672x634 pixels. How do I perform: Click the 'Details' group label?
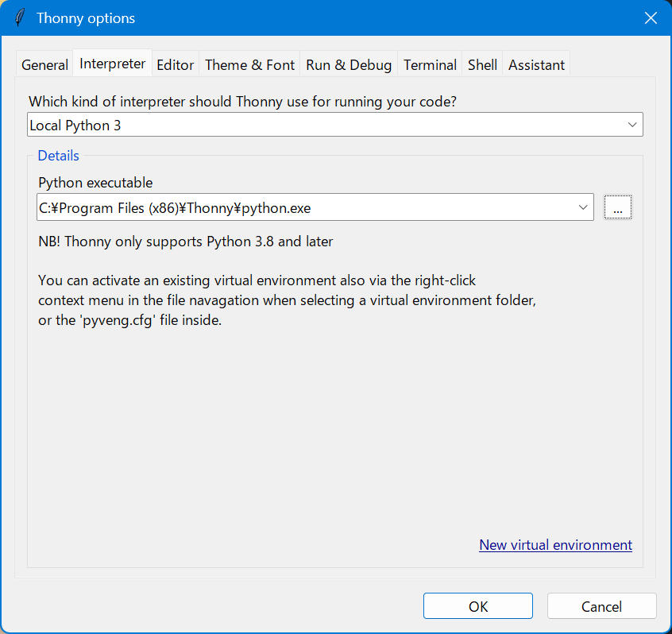[x=58, y=156]
